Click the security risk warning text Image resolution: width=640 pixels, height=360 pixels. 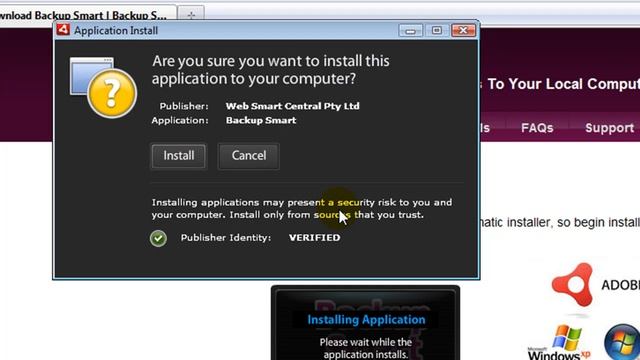pos(302,209)
